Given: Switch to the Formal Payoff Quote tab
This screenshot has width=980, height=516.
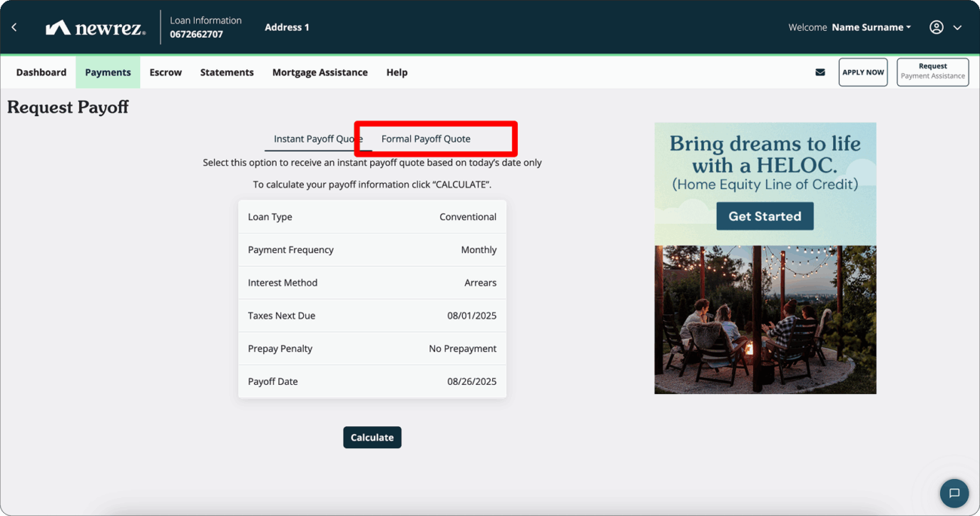Looking at the screenshot, I should (x=427, y=139).
